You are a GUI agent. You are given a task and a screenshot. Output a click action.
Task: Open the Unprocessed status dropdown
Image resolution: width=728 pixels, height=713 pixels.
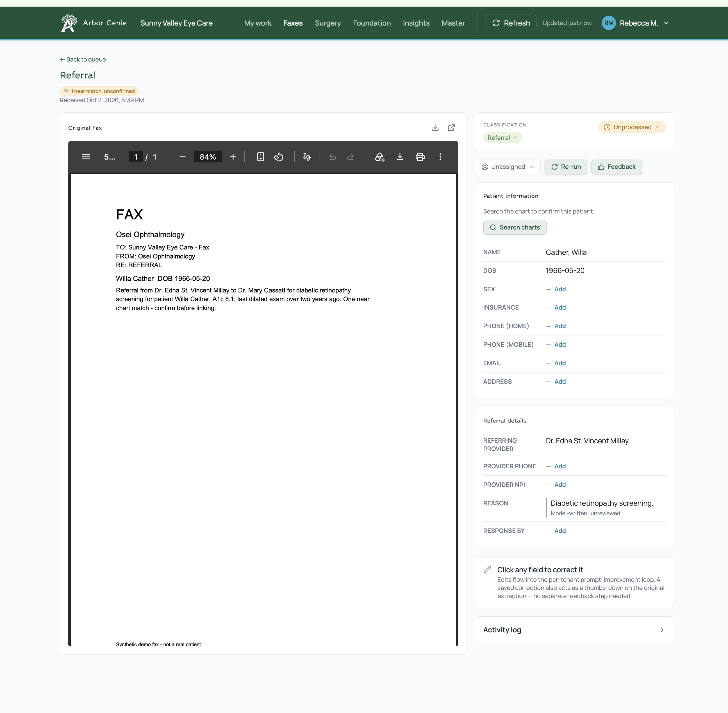pos(632,127)
